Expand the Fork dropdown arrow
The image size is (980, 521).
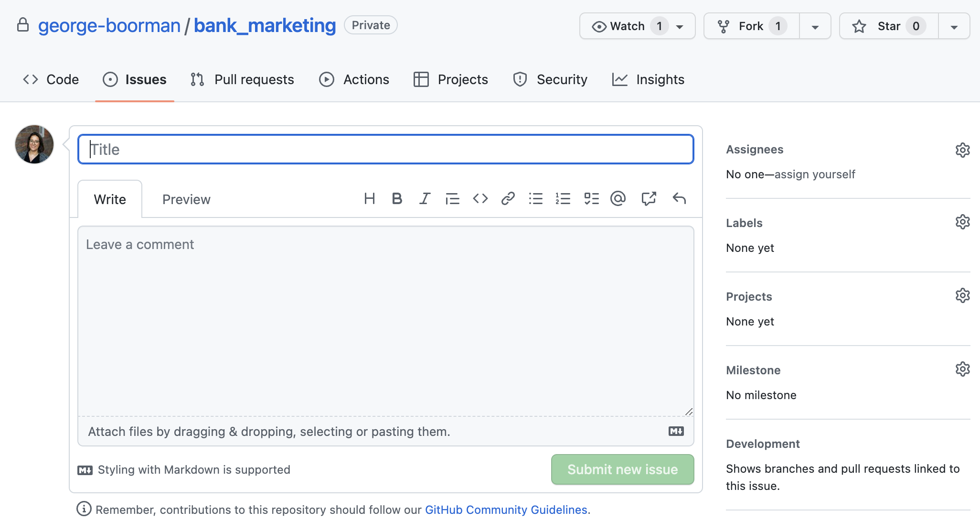[x=815, y=27]
